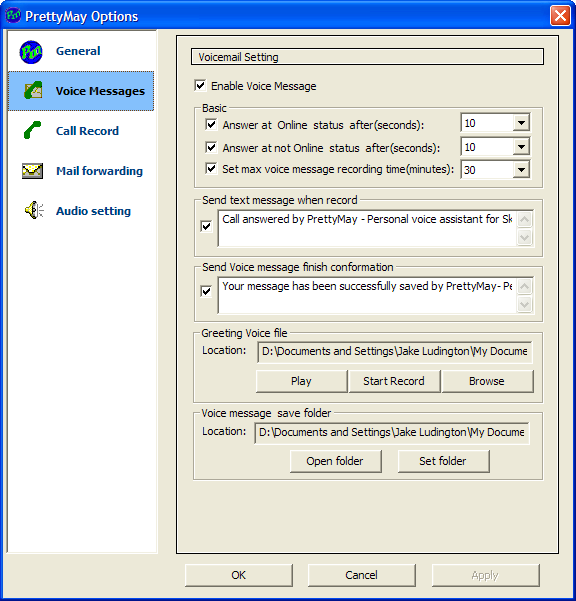Open not Online status seconds dropdown
The width and height of the screenshot is (576, 601).
tap(521, 147)
